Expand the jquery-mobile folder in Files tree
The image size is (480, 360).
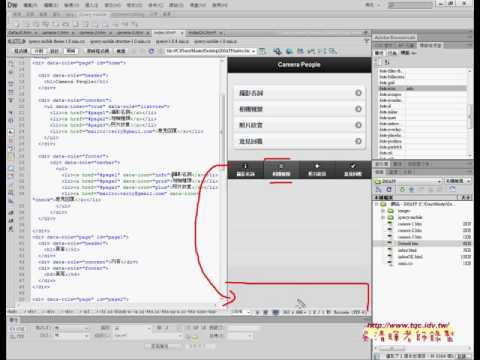coord(383,217)
